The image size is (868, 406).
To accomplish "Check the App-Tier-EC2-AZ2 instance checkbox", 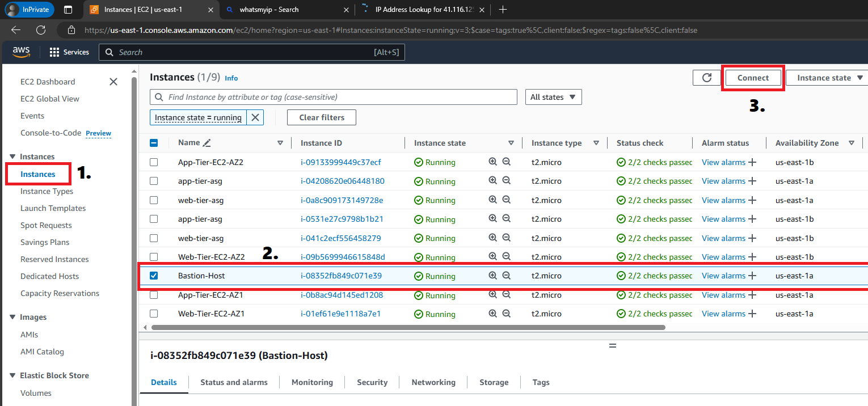I will 154,162.
